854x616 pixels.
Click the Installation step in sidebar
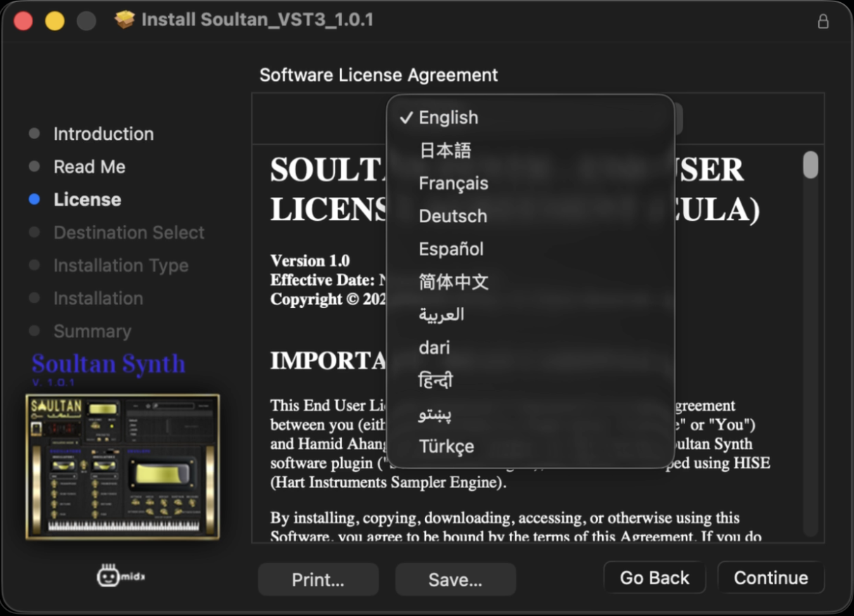point(98,298)
